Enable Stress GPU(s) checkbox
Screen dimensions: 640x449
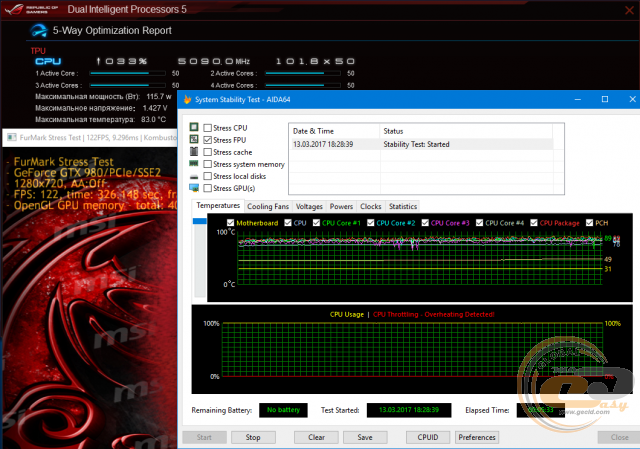[207, 188]
